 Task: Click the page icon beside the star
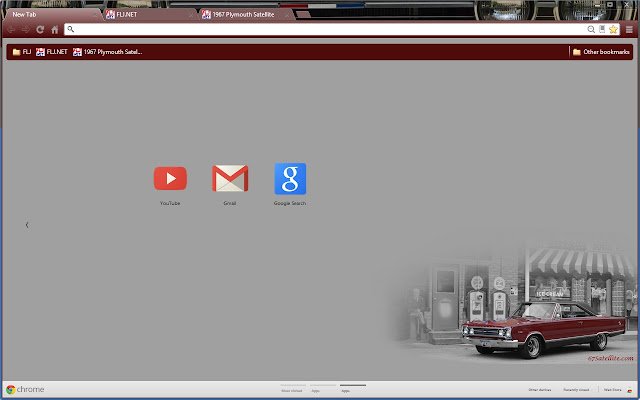(602, 29)
